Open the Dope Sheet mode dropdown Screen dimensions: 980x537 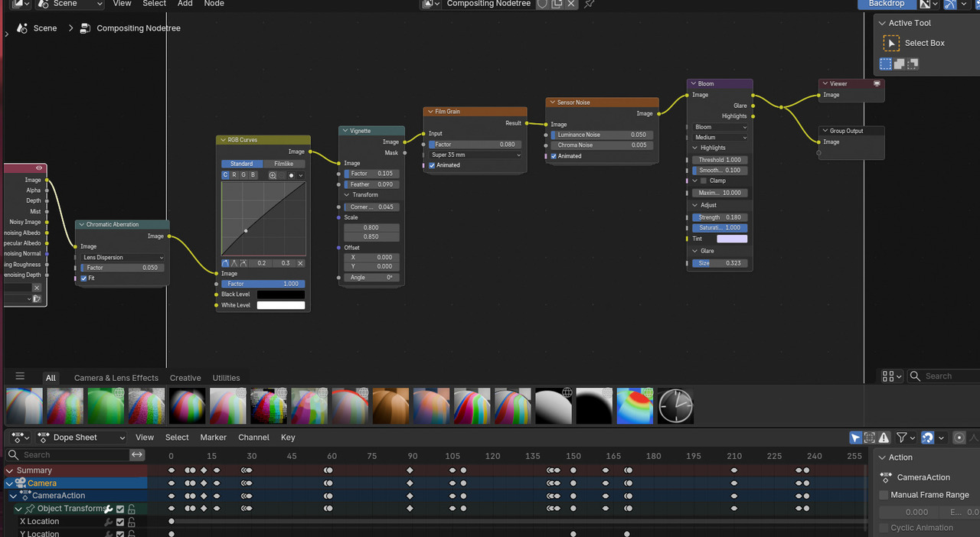coord(82,438)
